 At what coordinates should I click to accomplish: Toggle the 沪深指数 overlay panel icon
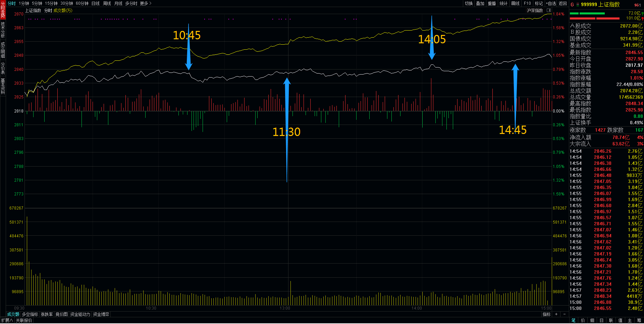click(x=549, y=10)
